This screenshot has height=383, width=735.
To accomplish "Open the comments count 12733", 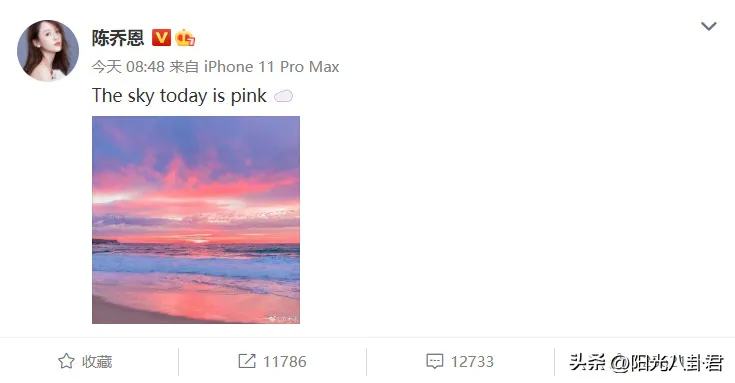I will click(x=472, y=361).
